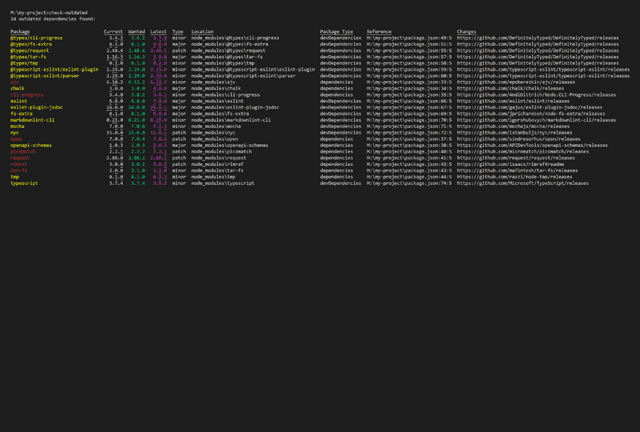Select the red rimraf package name

(19, 164)
